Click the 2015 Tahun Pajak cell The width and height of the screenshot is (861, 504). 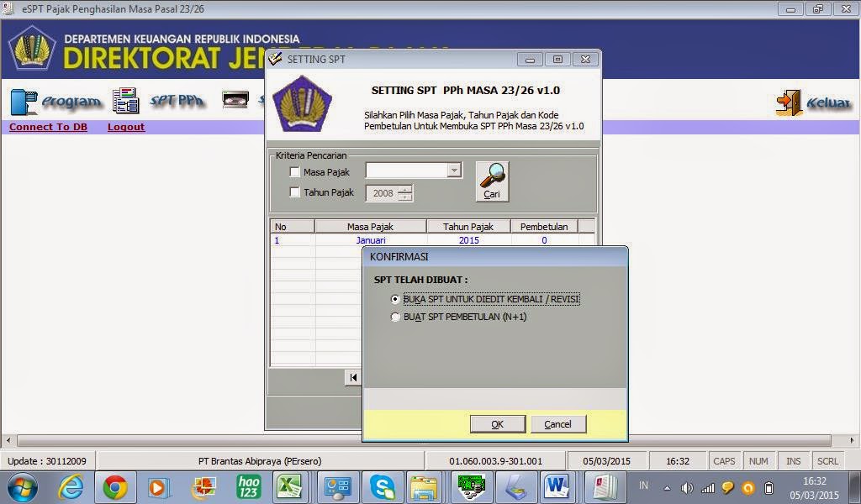(469, 240)
